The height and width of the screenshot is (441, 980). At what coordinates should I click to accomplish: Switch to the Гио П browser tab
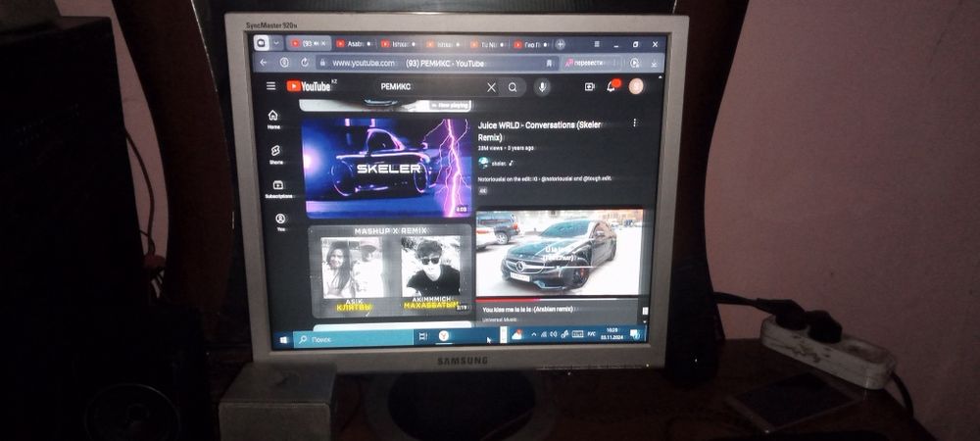(530, 44)
